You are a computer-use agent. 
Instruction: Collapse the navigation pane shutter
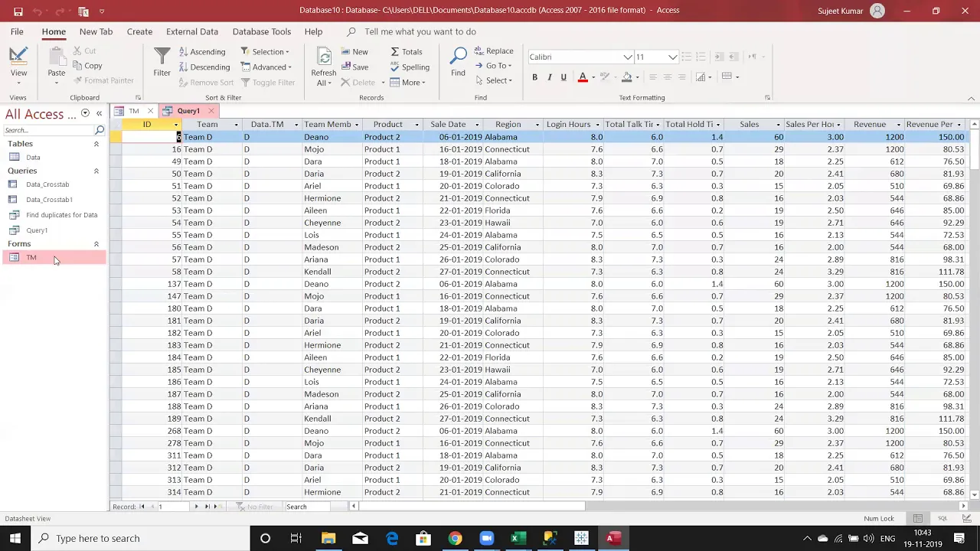(99, 113)
